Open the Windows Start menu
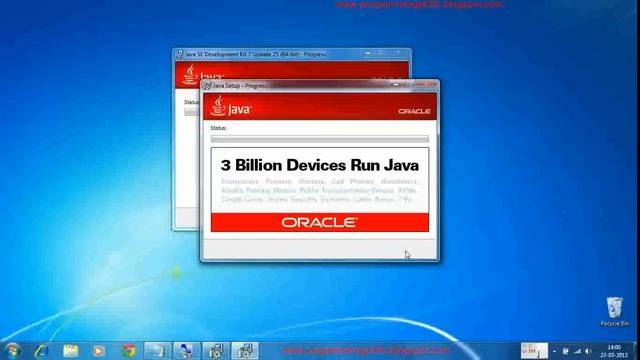Image resolution: width=640 pixels, height=360 pixels. point(12,351)
